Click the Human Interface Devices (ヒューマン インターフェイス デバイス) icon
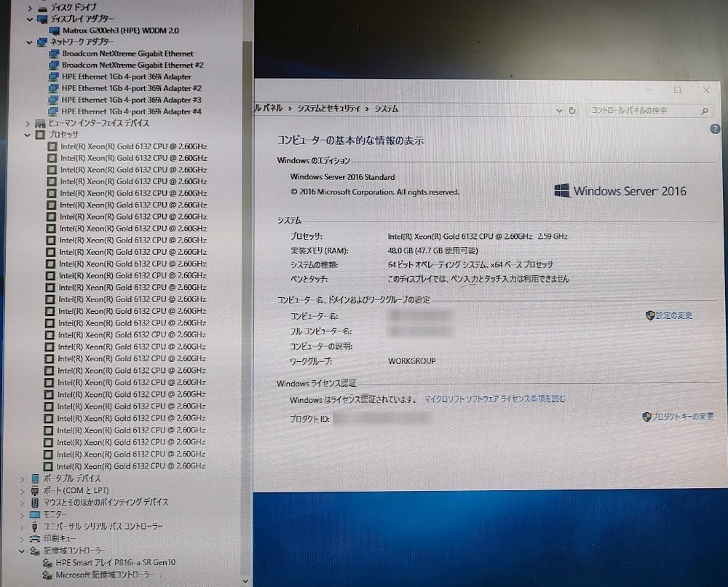This screenshot has height=587, width=728. (x=40, y=123)
